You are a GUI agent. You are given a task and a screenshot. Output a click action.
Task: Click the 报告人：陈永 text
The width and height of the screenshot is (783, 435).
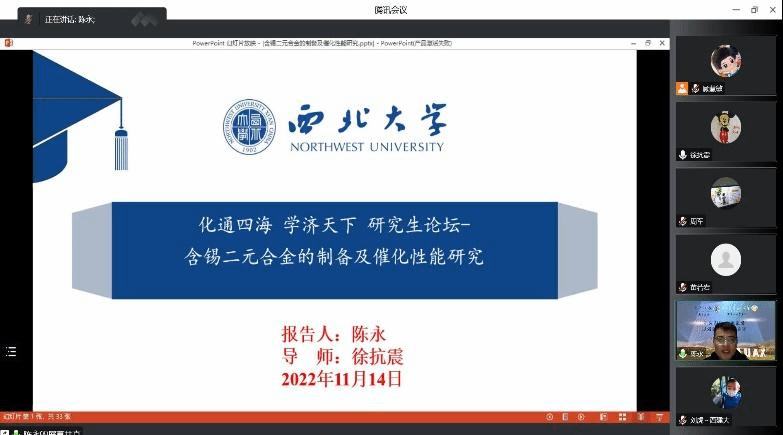(x=334, y=334)
